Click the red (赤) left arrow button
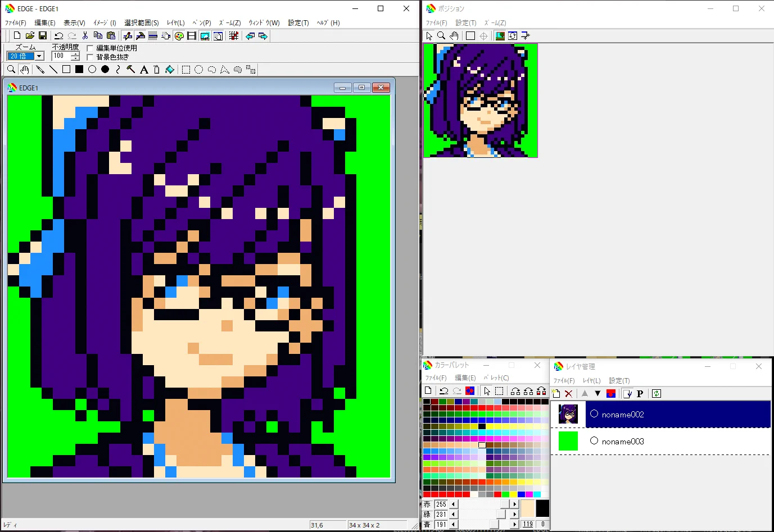 point(454,504)
